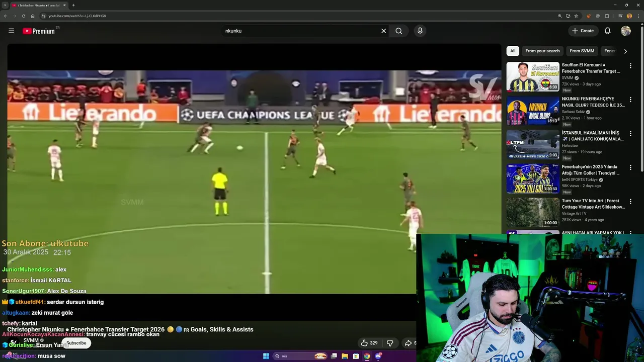Open the Create video button
This screenshot has width=644, height=362.
coord(583,31)
